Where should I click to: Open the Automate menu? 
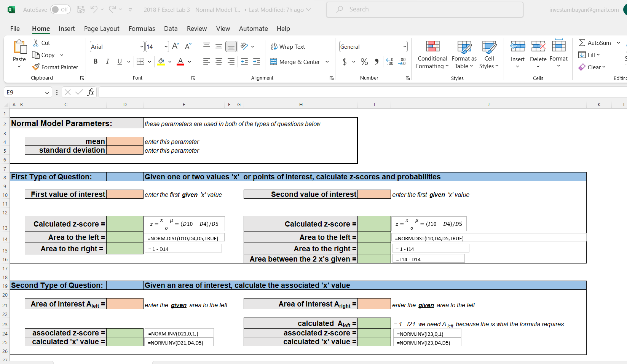[253, 29]
